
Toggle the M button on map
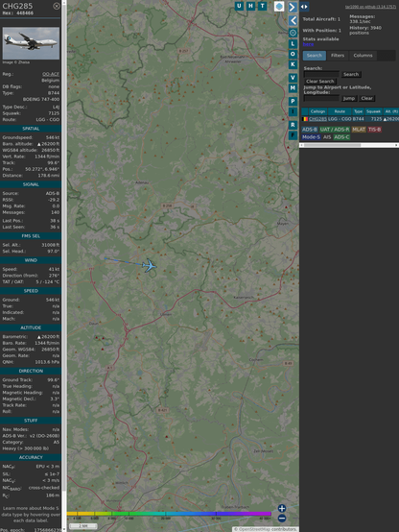tap(293, 88)
